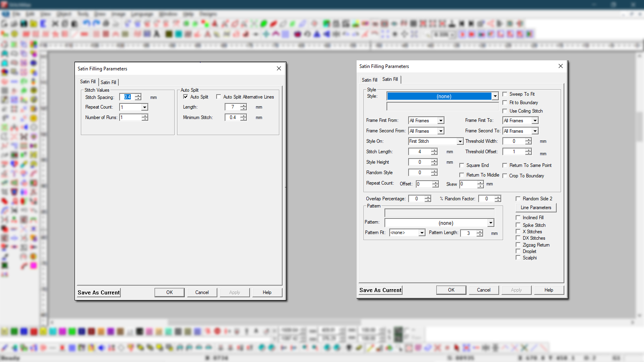This screenshot has height=362, width=644.
Task: Select second Satin Fill tab in left dialog
Action: point(108,82)
